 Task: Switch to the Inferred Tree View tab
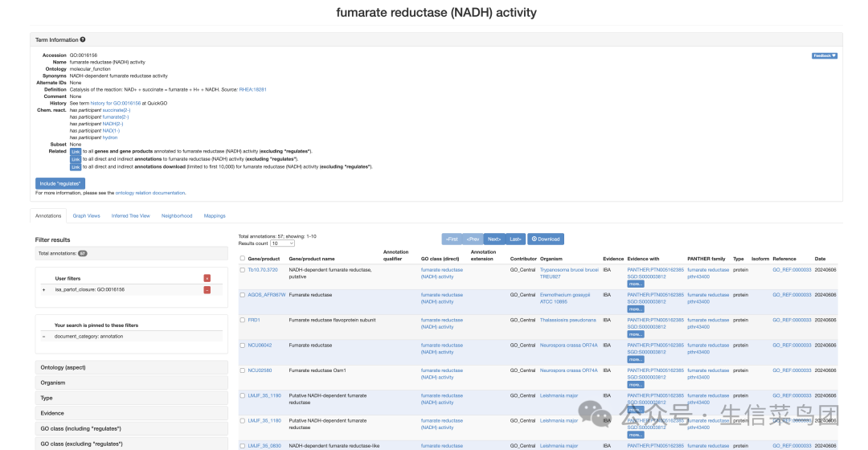pyautogui.click(x=131, y=216)
